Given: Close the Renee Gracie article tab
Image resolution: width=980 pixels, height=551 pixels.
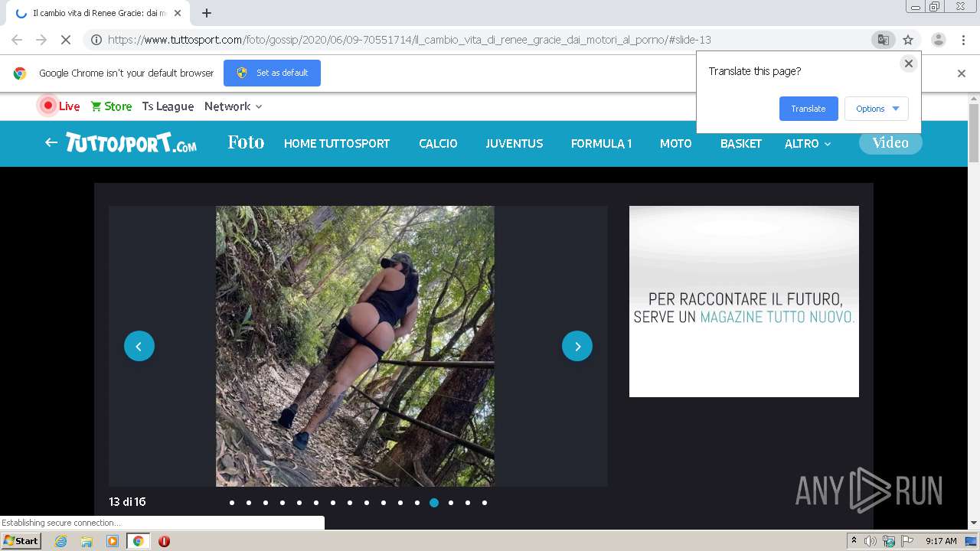Looking at the screenshot, I should (178, 13).
